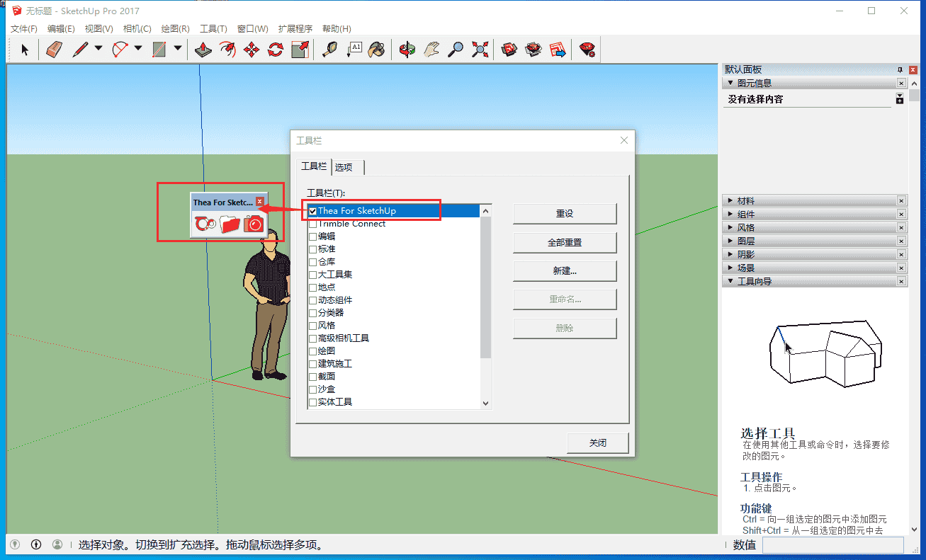Expand the 材料 panel
Screen dimensions: 926x560
[x=730, y=201]
